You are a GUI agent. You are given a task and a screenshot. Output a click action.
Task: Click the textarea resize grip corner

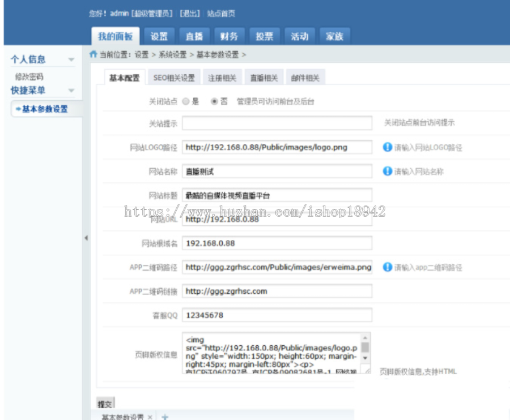tap(367, 371)
